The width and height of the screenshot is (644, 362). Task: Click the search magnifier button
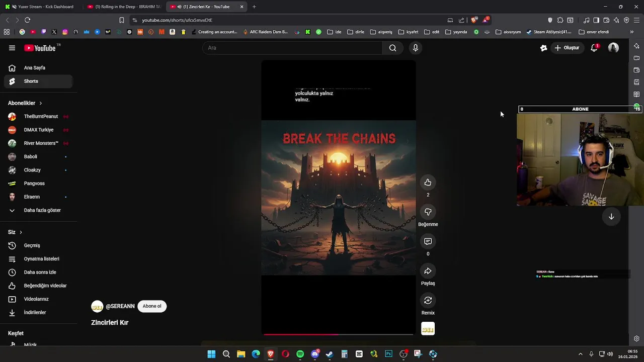[392, 48]
